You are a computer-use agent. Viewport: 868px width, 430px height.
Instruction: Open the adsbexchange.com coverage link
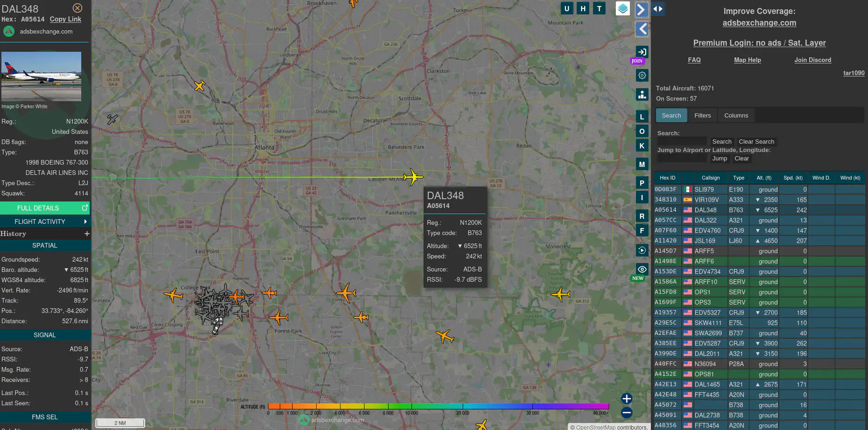click(x=759, y=23)
